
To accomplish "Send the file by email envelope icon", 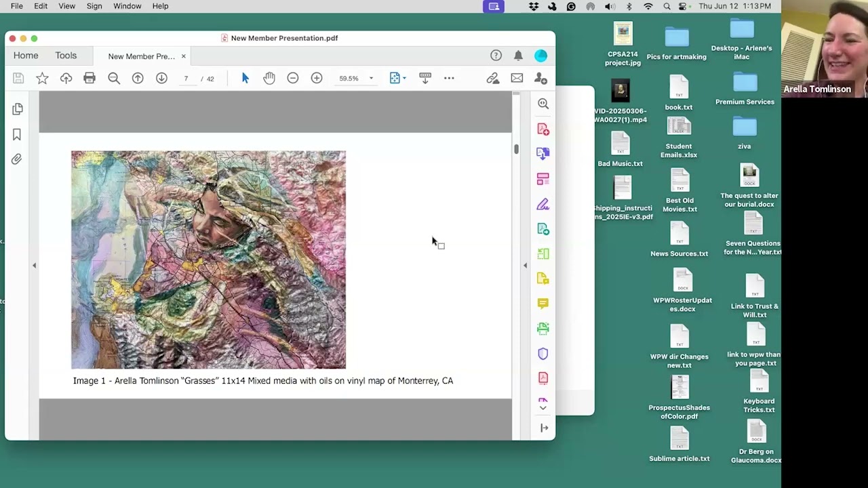I will 517,79.
